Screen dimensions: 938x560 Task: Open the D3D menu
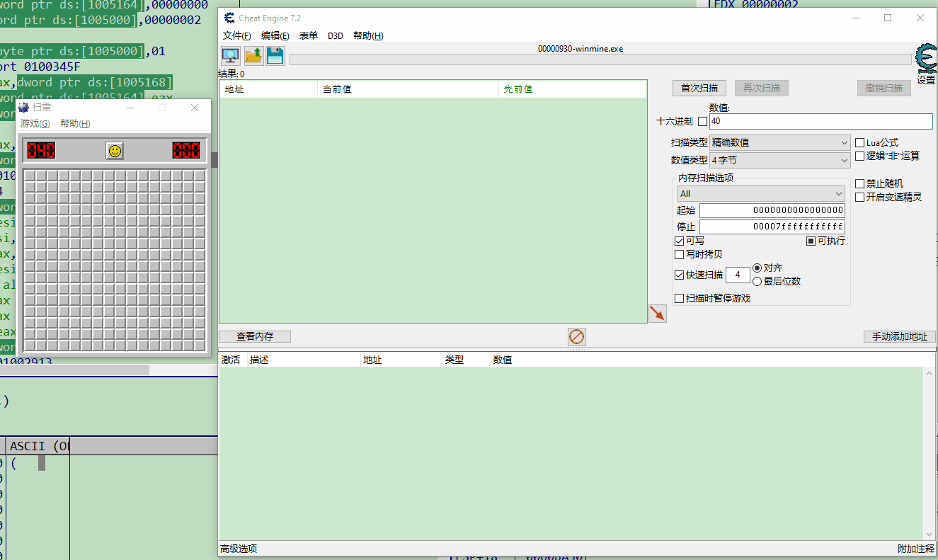coord(336,36)
